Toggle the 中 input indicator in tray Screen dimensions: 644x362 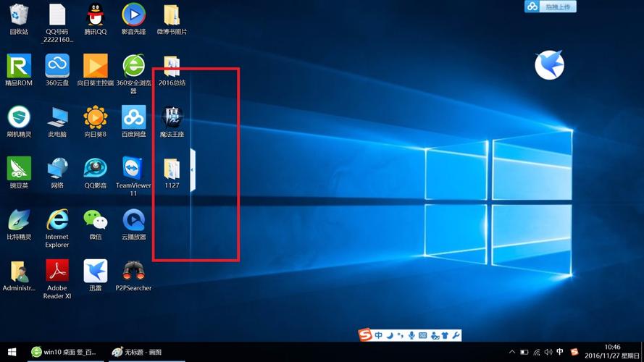click(559, 352)
